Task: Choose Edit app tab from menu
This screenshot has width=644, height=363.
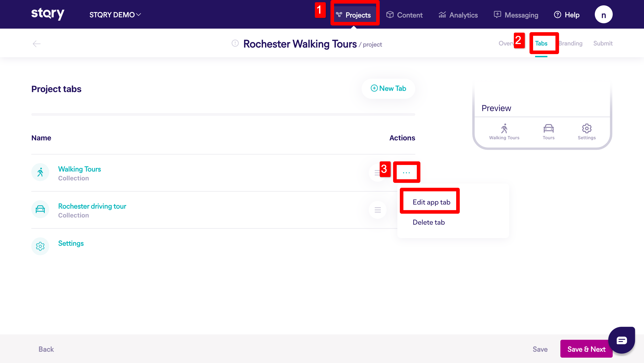Action: [431, 202]
